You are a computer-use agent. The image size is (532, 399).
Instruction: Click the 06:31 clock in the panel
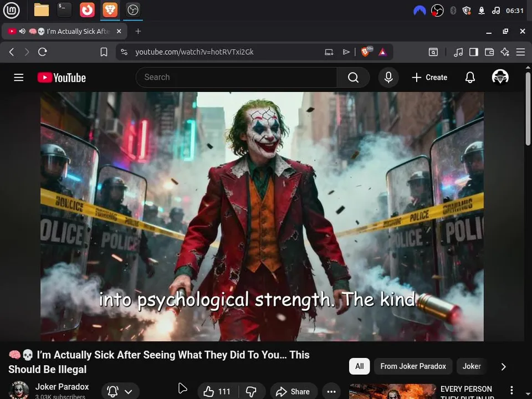[515, 11]
